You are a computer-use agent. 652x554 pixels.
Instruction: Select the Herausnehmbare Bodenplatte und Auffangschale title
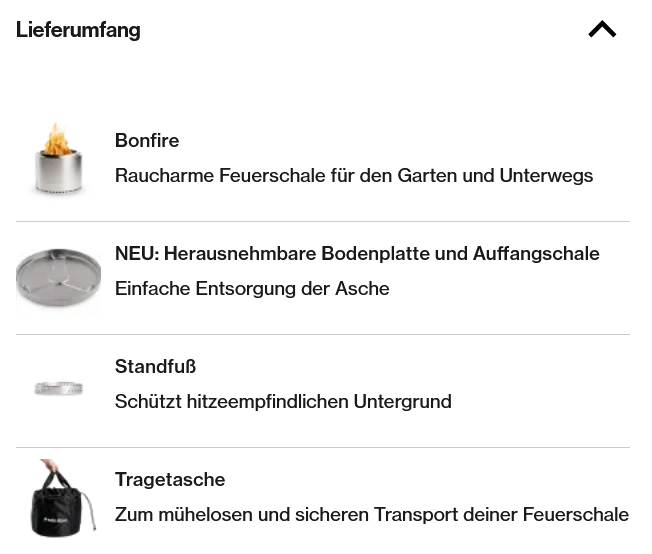pos(381,254)
